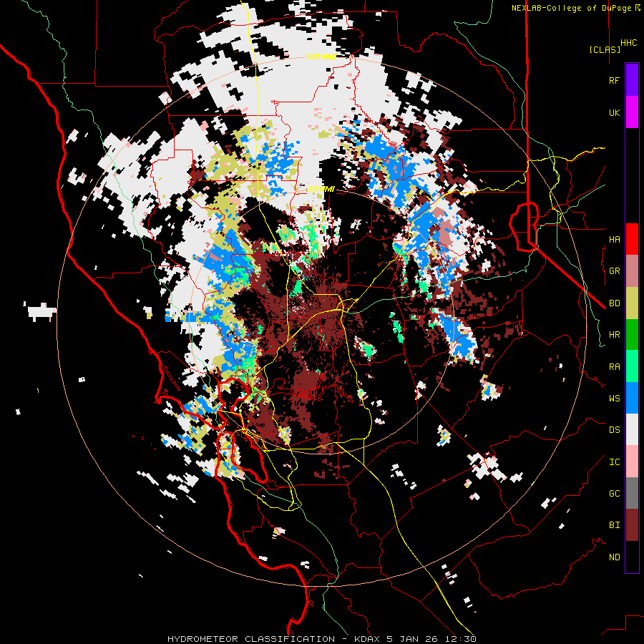Select the WS legend label
Screen dimensions: 644x644
614,399
